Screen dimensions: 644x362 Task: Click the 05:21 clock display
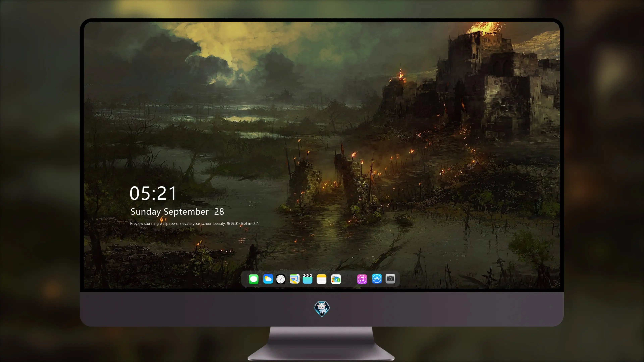[153, 193]
